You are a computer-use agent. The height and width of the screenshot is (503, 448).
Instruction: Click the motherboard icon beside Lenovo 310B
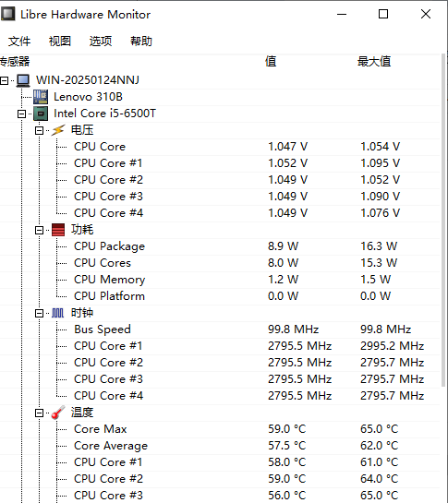pos(41,97)
